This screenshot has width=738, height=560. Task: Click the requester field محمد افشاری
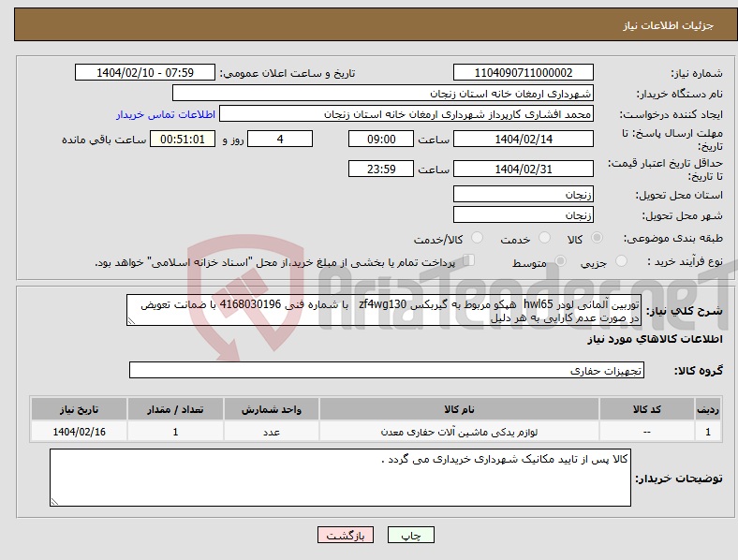pos(406,114)
